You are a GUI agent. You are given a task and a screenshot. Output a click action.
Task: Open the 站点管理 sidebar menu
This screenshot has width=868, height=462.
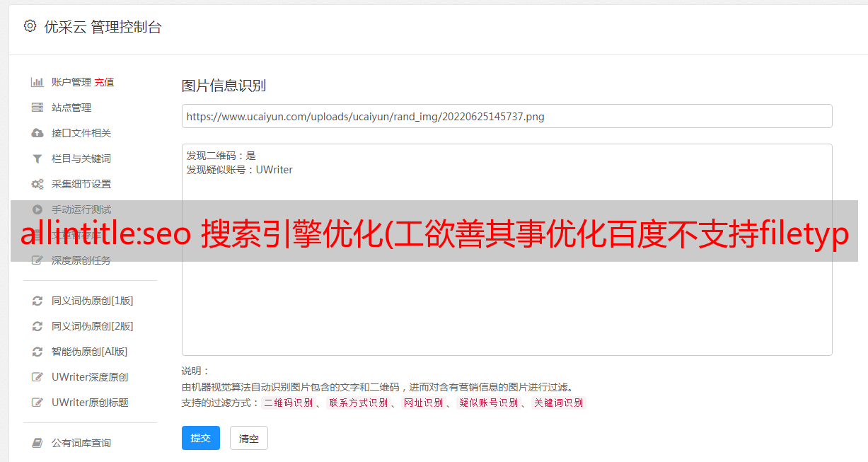71,108
